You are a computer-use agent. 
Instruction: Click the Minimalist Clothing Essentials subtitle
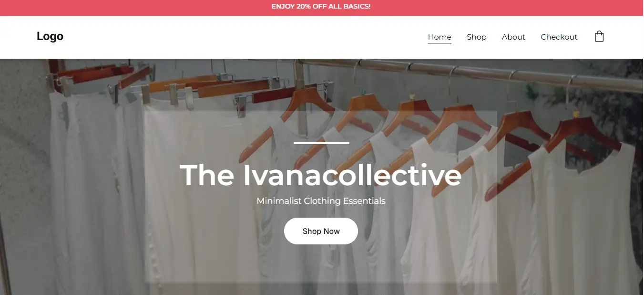pyautogui.click(x=321, y=201)
